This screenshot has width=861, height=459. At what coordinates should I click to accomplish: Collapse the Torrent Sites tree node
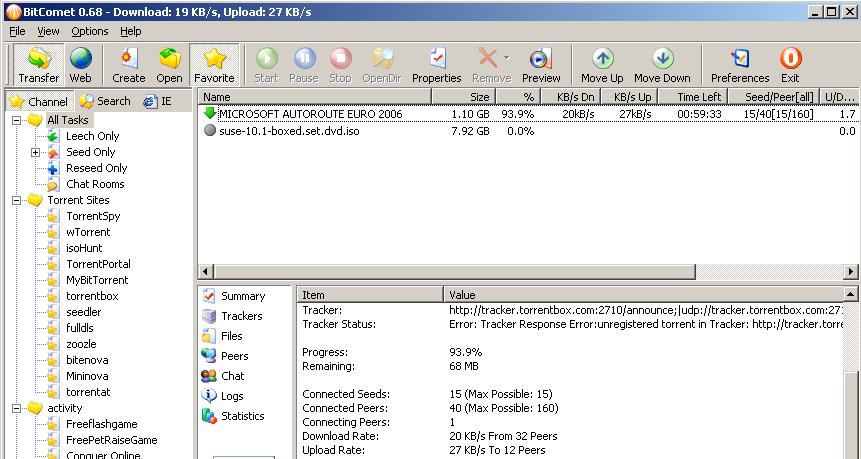[16, 200]
